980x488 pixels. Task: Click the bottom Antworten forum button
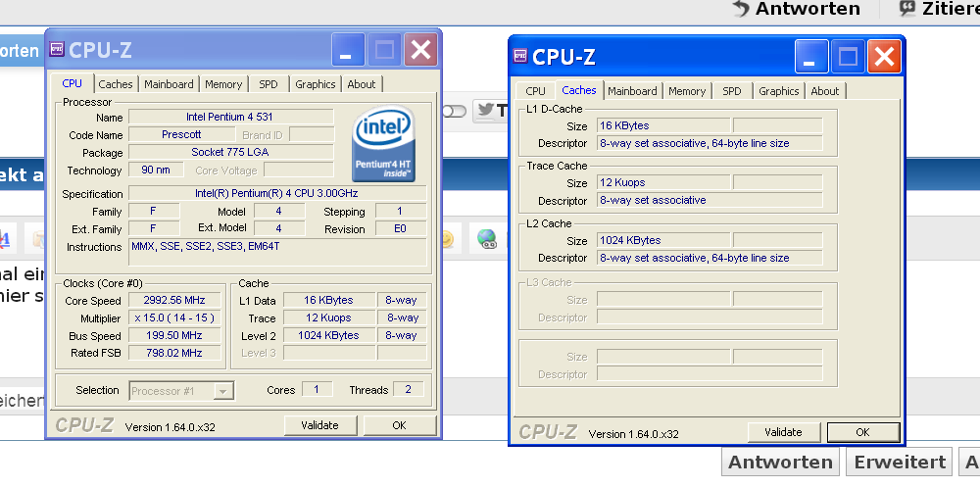click(x=781, y=463)
